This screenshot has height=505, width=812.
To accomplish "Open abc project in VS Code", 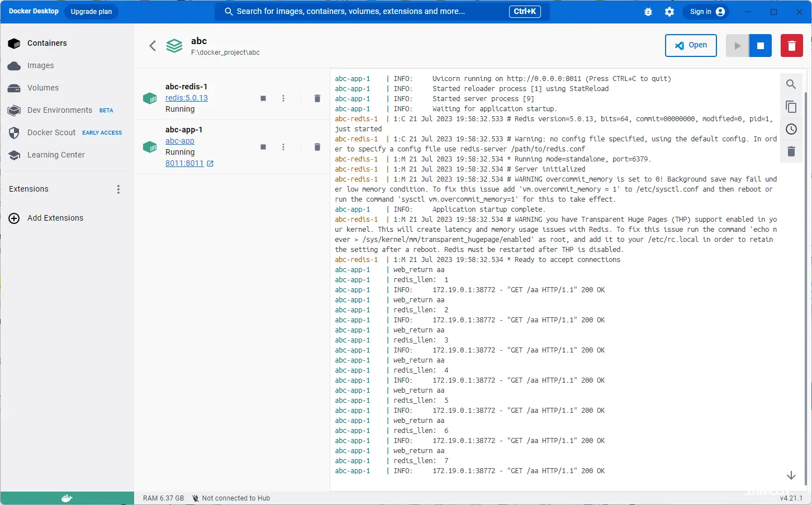I will click(691, 45).
